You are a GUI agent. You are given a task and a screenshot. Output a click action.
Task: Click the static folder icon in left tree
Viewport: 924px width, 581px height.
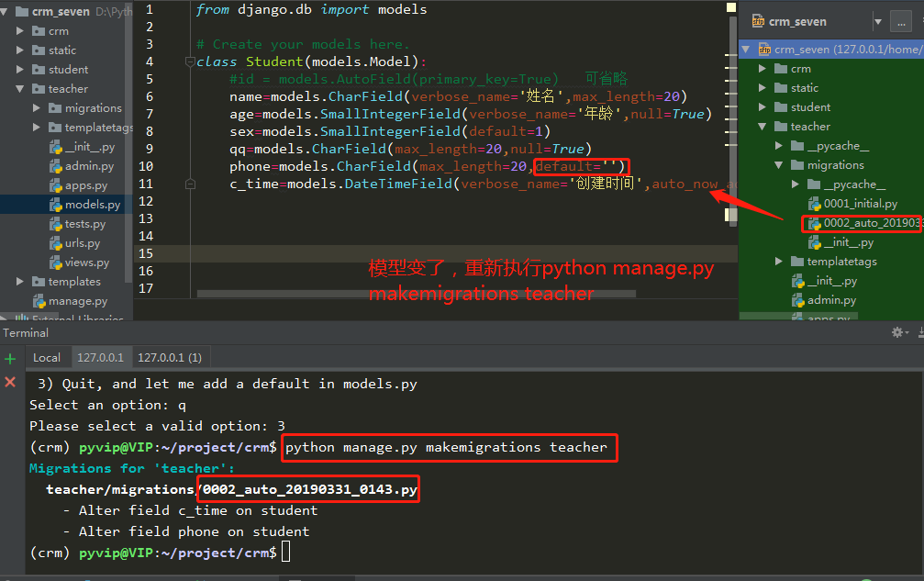pyautogui.click(x=39, y=50)
